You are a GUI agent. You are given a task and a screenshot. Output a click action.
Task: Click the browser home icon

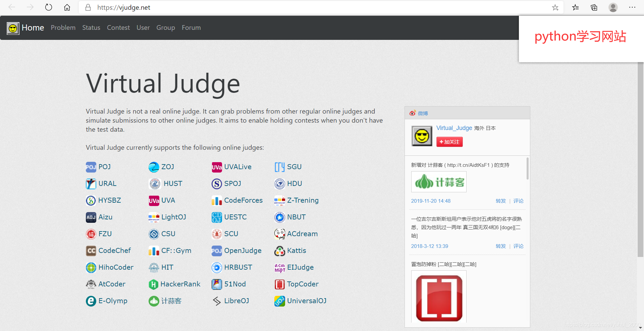67,7
